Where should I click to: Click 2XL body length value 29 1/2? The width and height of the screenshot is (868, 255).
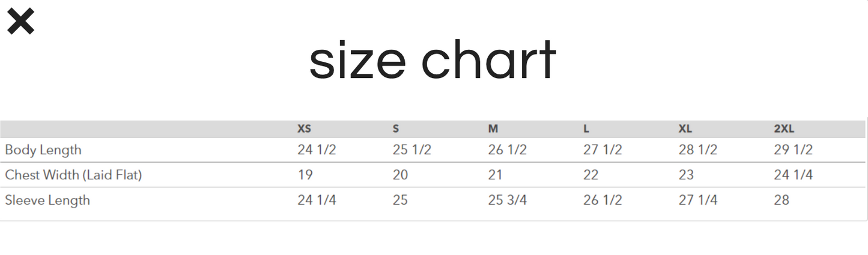tap(793, 150)
